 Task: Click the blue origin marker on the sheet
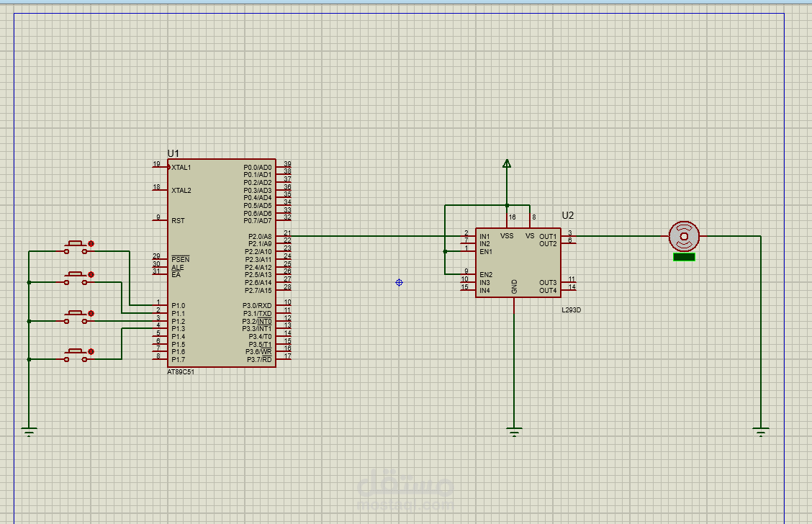coord(399,282)
